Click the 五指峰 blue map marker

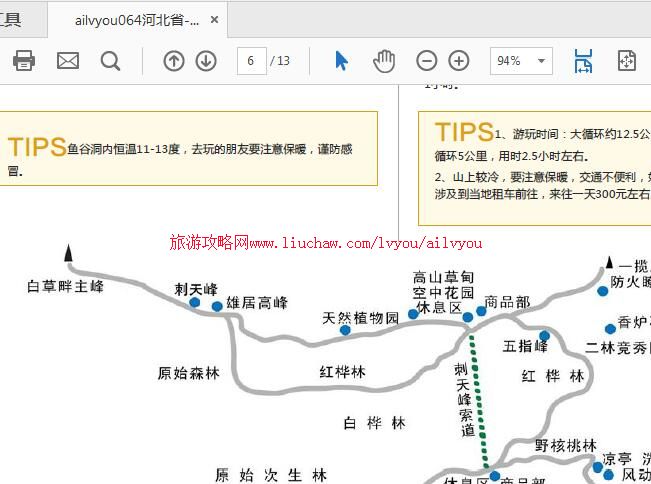(x=544, y=336)
